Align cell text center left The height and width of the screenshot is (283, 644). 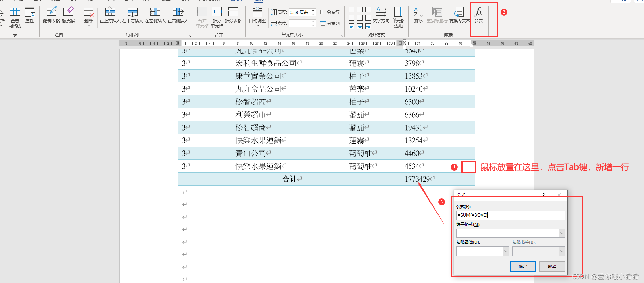click(351, 18)
